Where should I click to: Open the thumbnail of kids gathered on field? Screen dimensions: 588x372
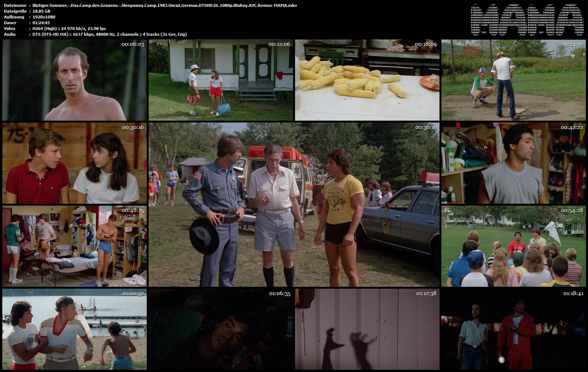tap(514, 246)
